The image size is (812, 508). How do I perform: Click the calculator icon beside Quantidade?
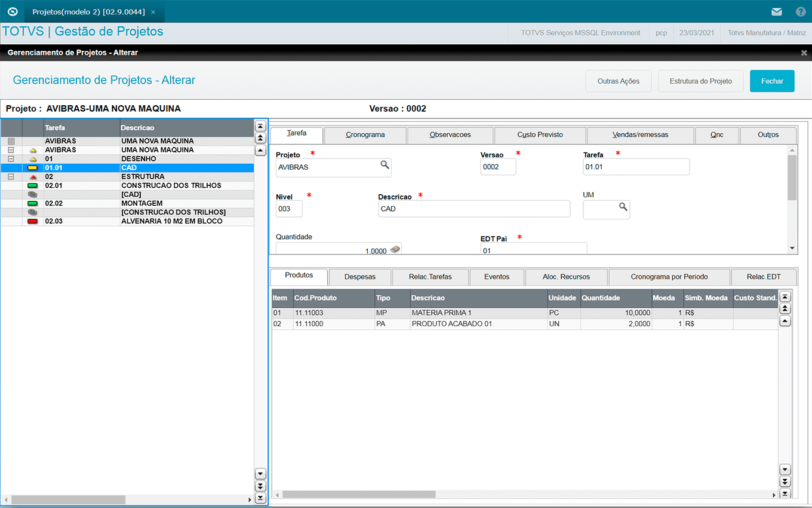(395, 249)
